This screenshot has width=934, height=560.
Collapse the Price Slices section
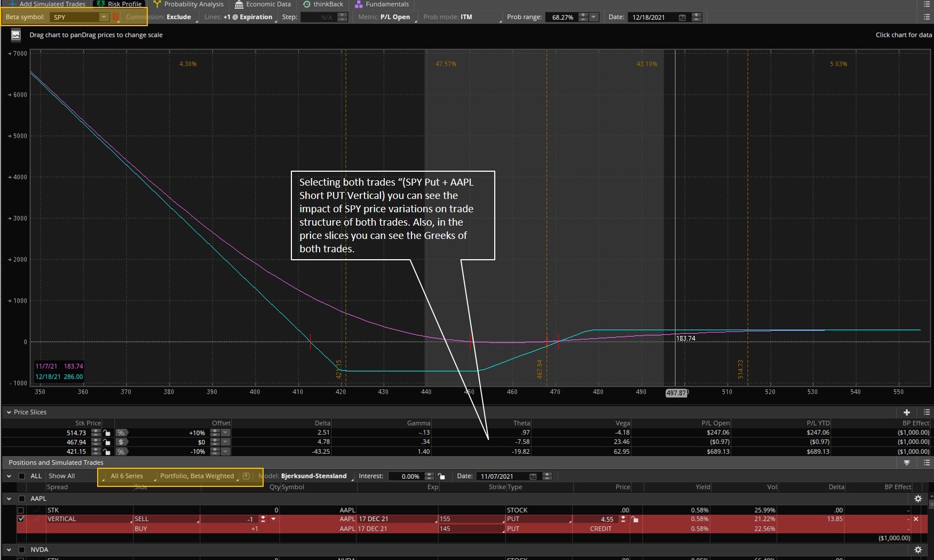[x=9, y=412]
